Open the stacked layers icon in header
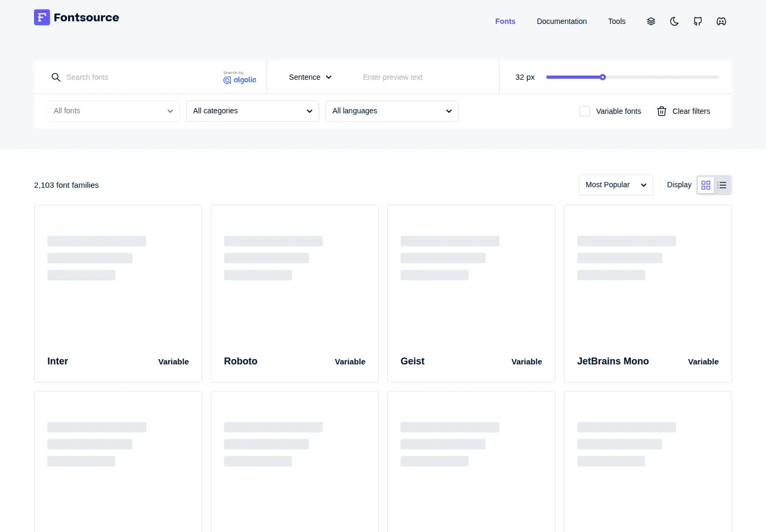The height and width of the screenshot is (532, 766). pos(651,21)
